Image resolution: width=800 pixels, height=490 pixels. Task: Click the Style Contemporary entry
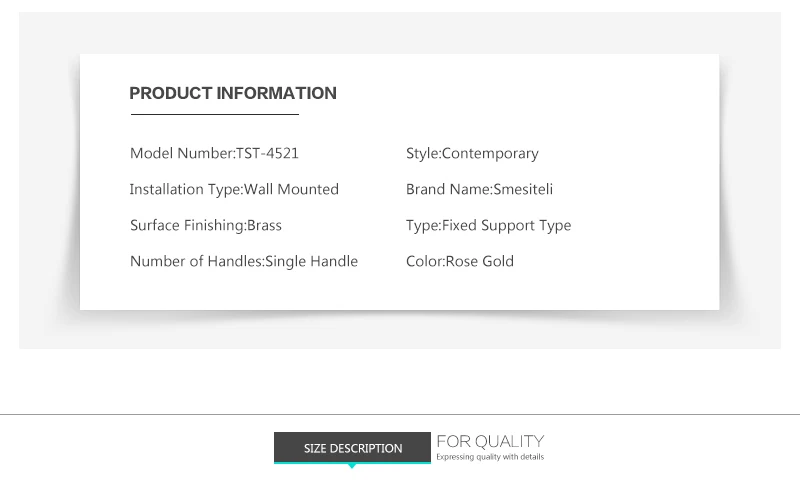[x=472, y=154]
